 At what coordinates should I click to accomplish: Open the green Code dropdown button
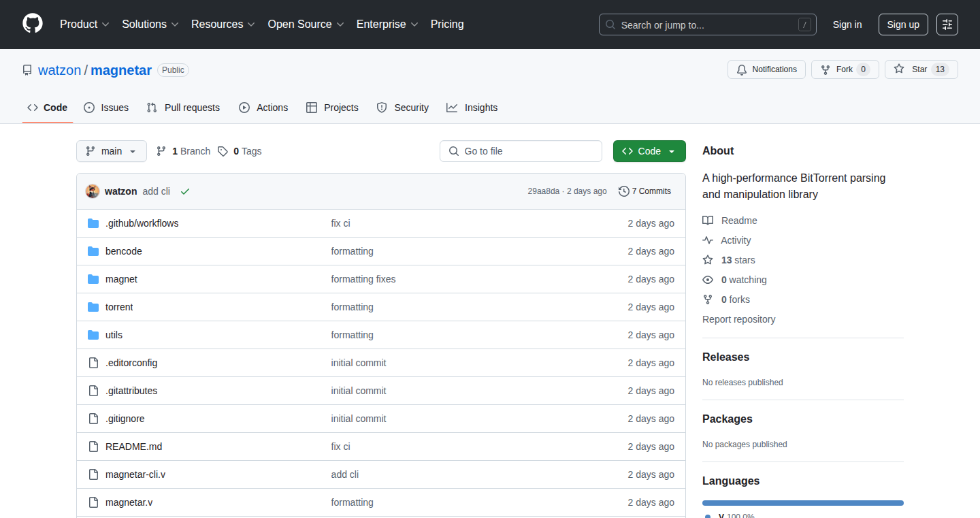(649, 151)
